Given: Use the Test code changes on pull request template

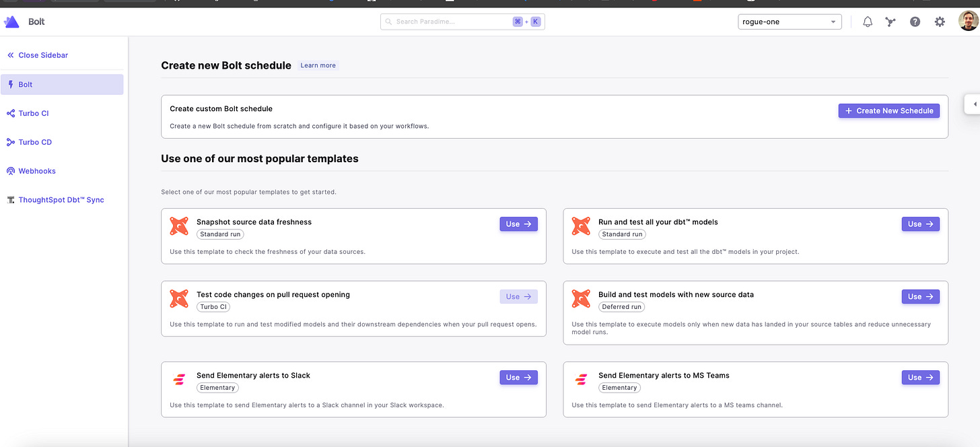Looking at the screenshot, I should pyautogui.click(x=518, y=297).
